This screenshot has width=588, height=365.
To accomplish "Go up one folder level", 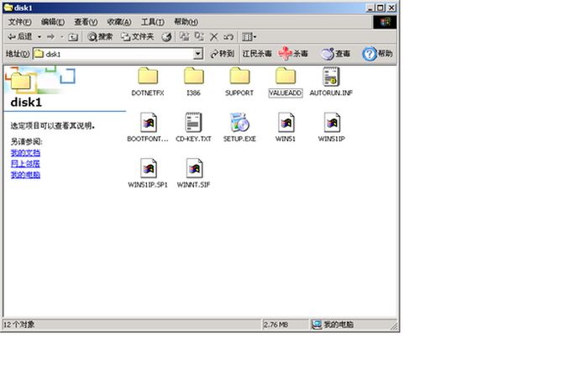I will [73, 37].
